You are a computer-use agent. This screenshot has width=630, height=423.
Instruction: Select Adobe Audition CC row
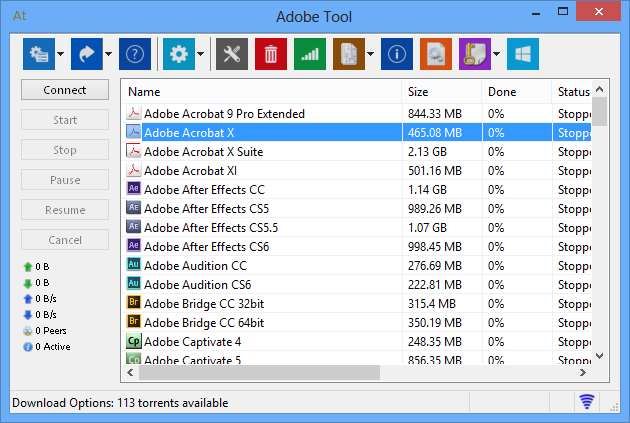tap(356, 266)
